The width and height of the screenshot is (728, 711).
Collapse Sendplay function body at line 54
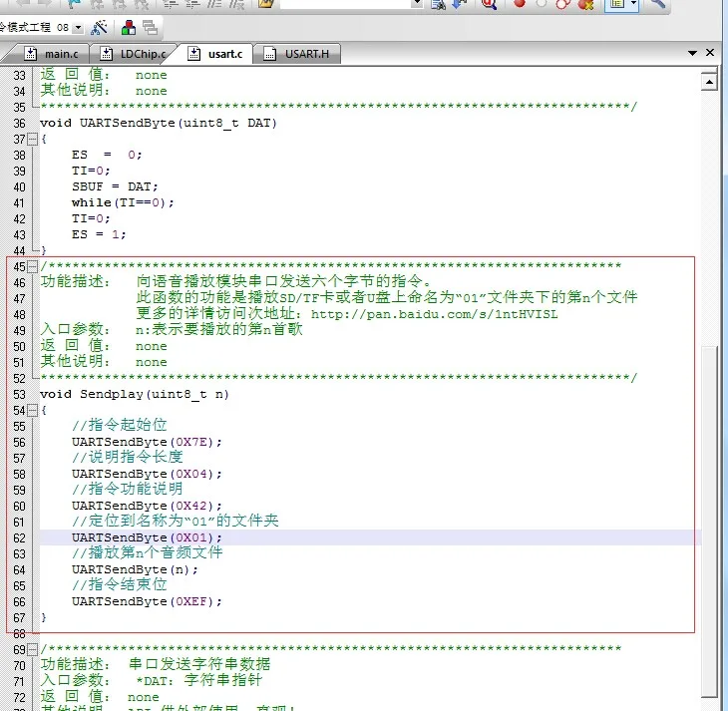tap(32, 410)
